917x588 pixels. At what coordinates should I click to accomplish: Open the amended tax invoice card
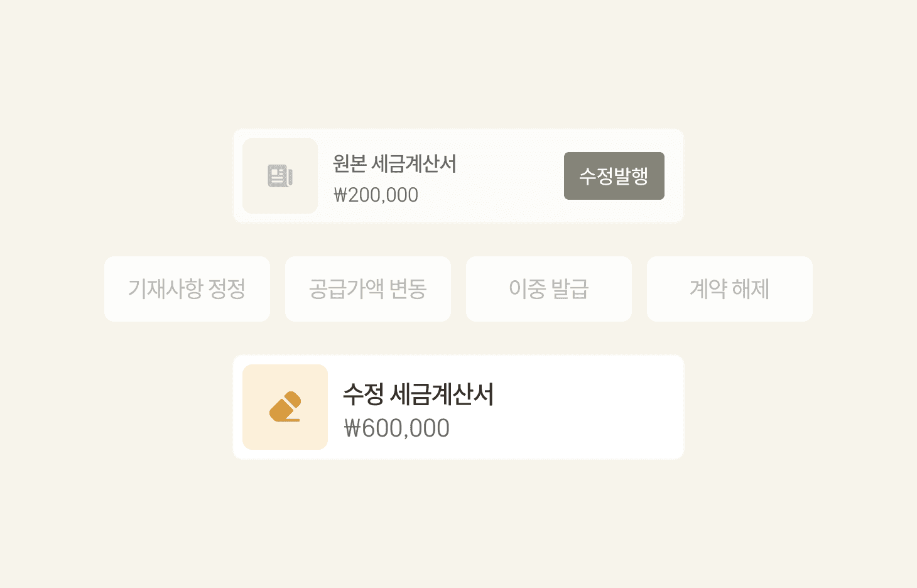[458, 407]
